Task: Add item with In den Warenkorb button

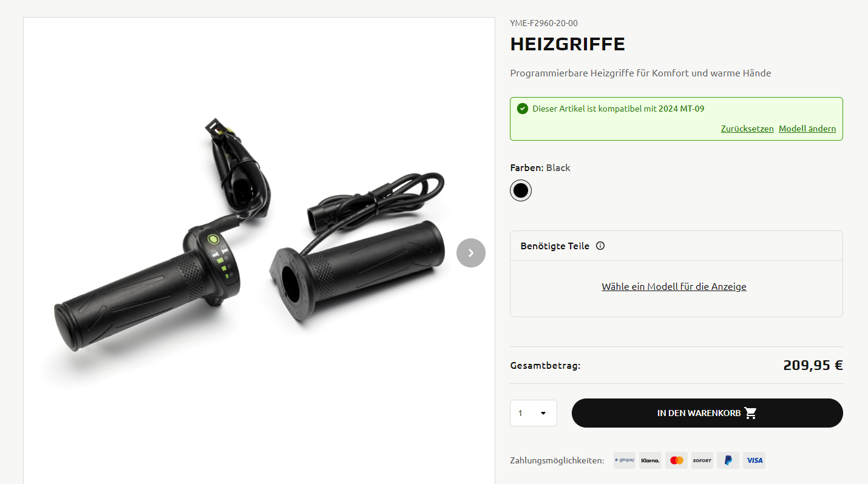Action: coord(707,413)
